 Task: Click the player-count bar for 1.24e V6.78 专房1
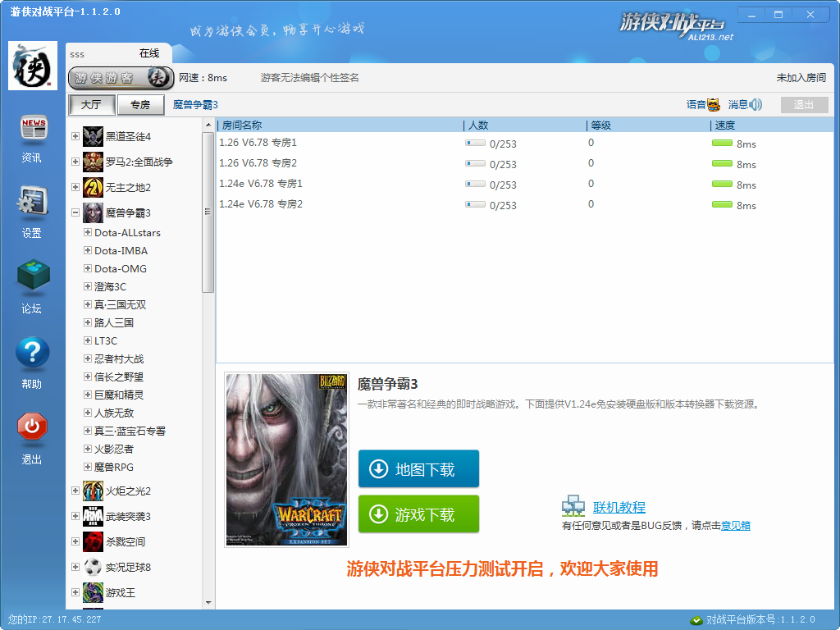pos(475,185)
